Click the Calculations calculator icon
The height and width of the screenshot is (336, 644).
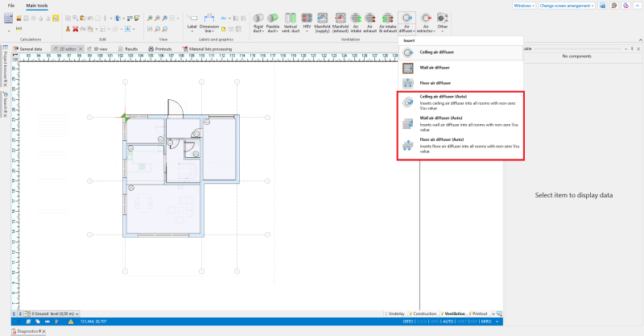[8, 18]
